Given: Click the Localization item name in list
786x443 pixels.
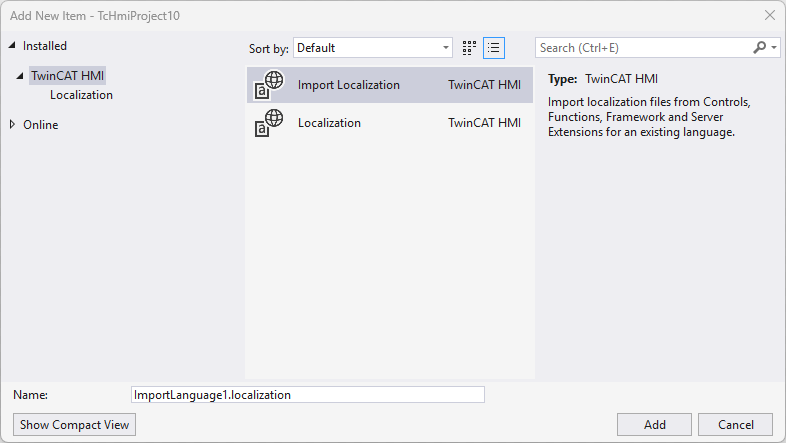Looking at the screenshot, I should [329, 123].
